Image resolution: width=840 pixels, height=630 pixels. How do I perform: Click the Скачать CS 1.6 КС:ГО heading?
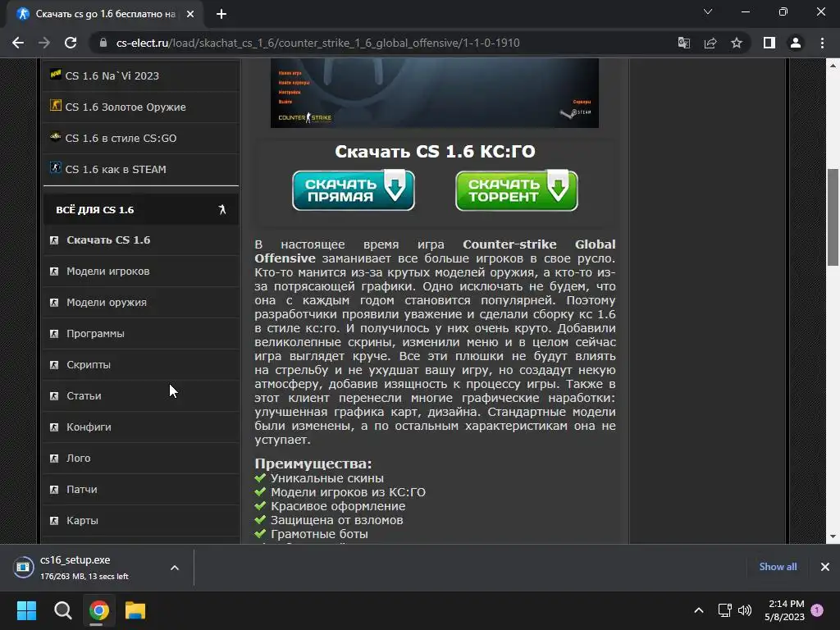pyautogui.click(x=435, y=152)
